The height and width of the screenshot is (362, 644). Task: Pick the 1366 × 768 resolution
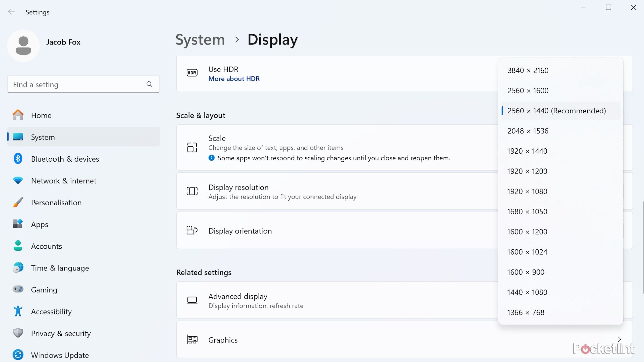526,312
